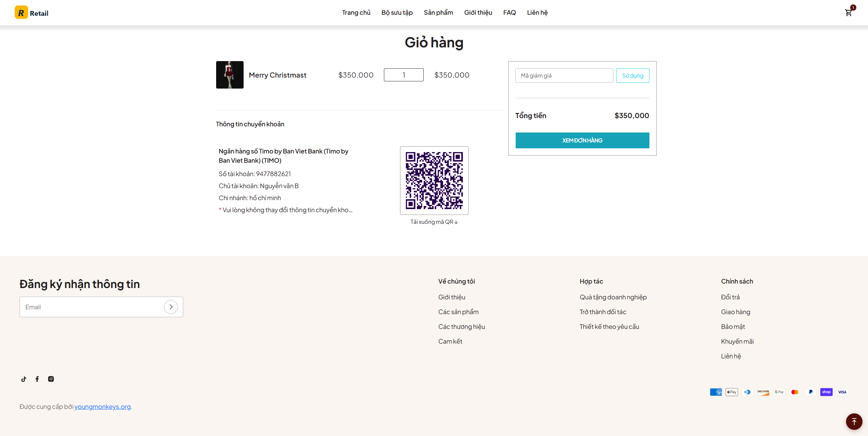868x436 pixels.
Task: Open the Đổi trả policy link
Action: coord(730,297)
